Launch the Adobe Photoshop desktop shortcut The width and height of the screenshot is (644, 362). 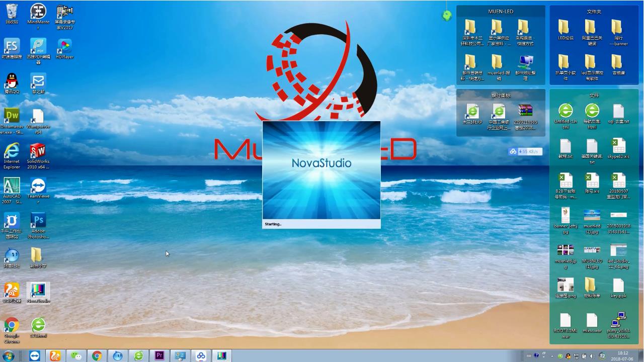(x=38, y=225)
